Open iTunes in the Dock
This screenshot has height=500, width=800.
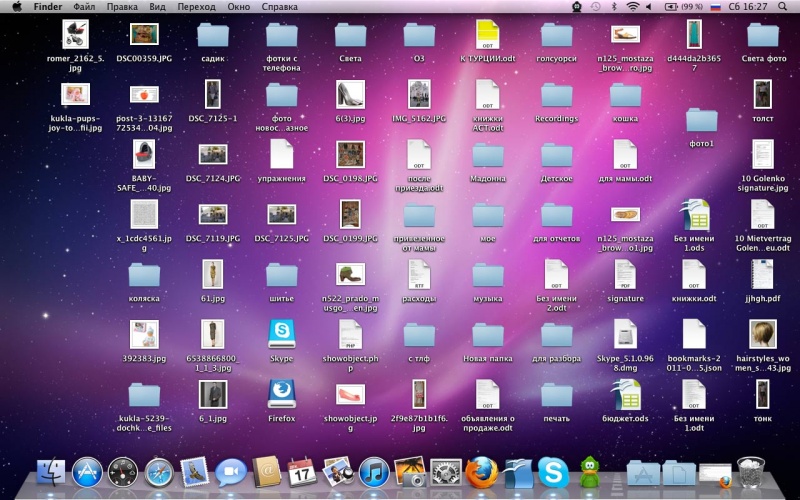point(373,472)
